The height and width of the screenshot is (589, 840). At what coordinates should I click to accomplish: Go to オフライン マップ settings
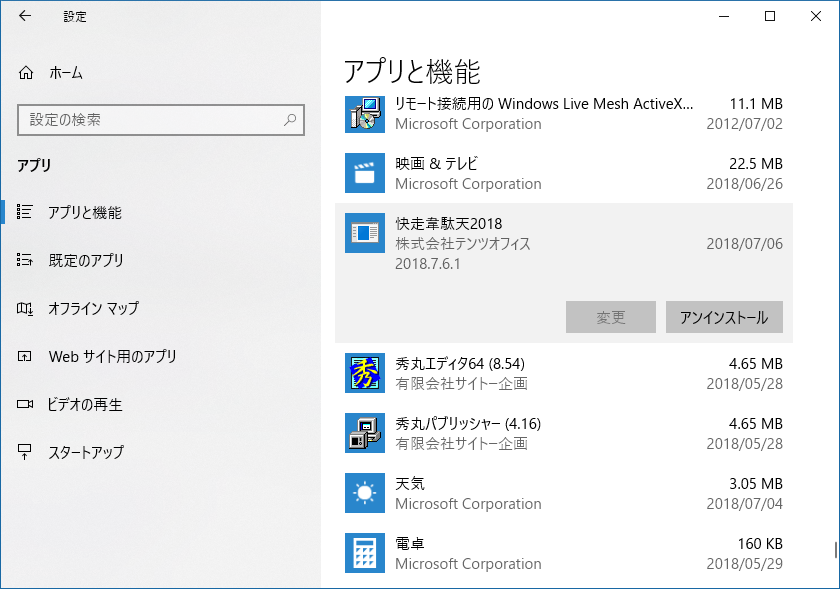pyautogui.click(x=93, y=309)
